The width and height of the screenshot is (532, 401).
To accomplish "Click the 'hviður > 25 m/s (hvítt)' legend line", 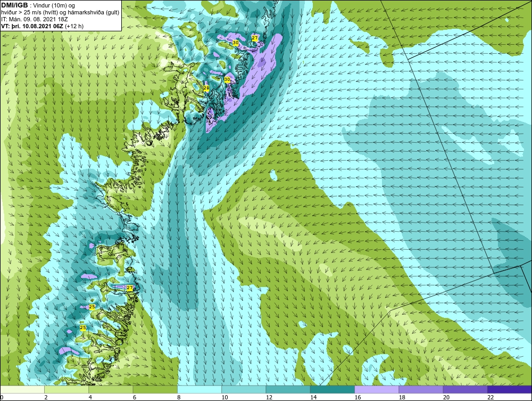I will tap(60, 12).
